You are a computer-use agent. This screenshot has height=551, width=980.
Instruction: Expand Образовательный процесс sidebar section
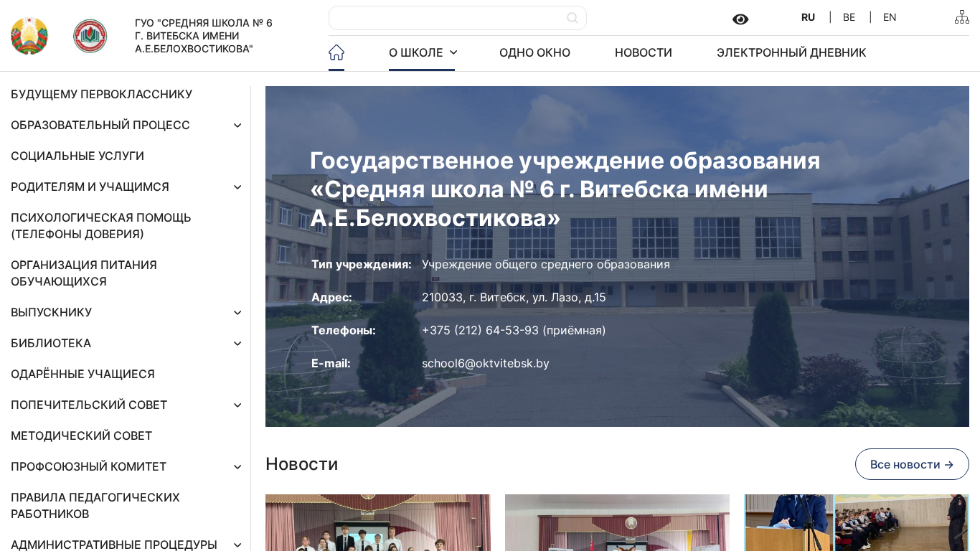click(237, 126)
